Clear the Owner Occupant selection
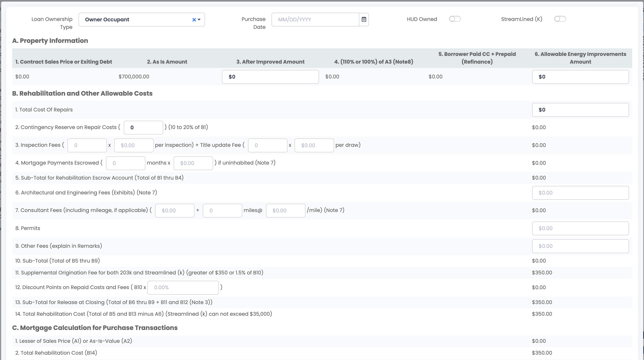Screen dimensions: 644x360 tap(194, 20)
